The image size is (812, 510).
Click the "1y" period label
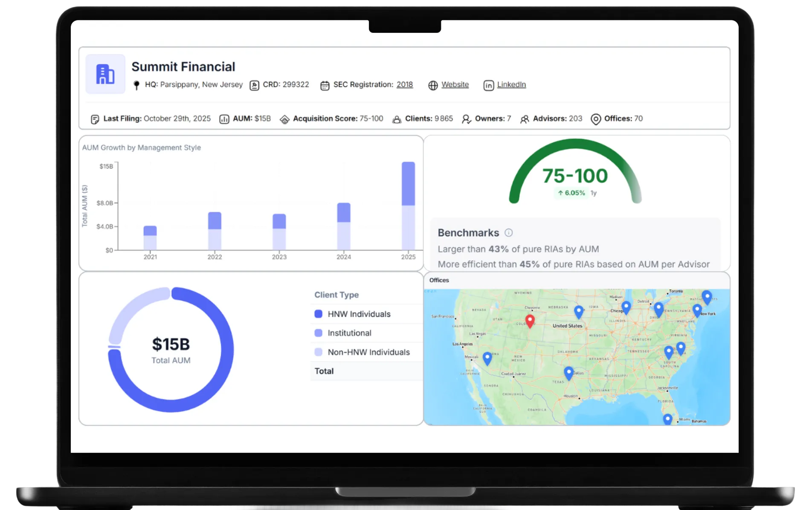594,193
